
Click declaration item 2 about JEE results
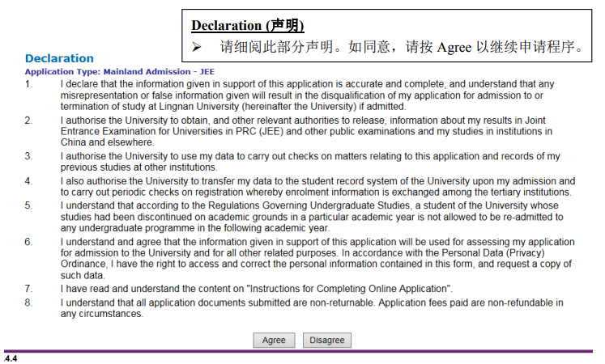(x=308, y=131)
